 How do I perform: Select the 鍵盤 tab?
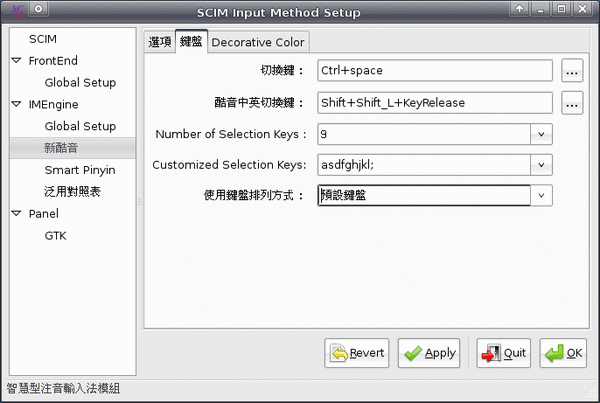(x=191, y=41)
